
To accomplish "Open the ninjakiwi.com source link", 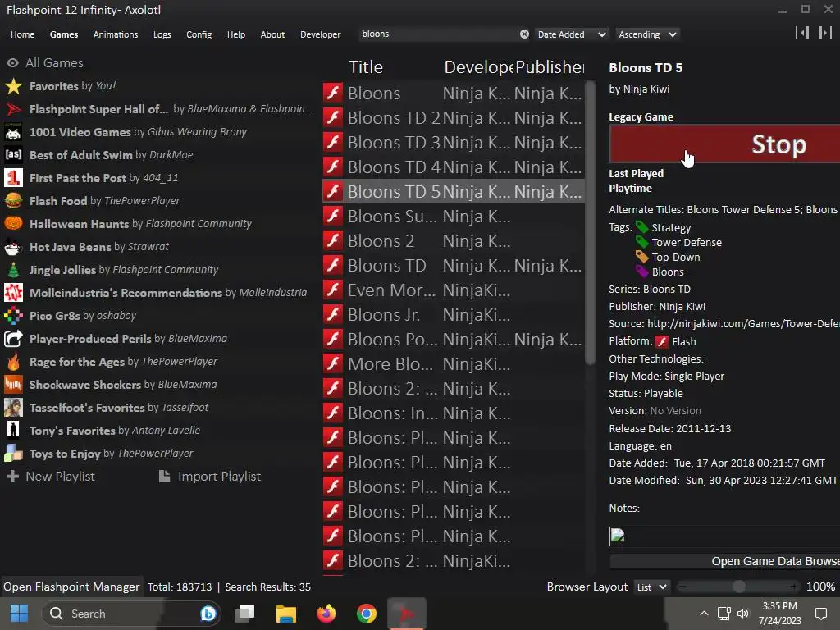I will tap(743, 323).
